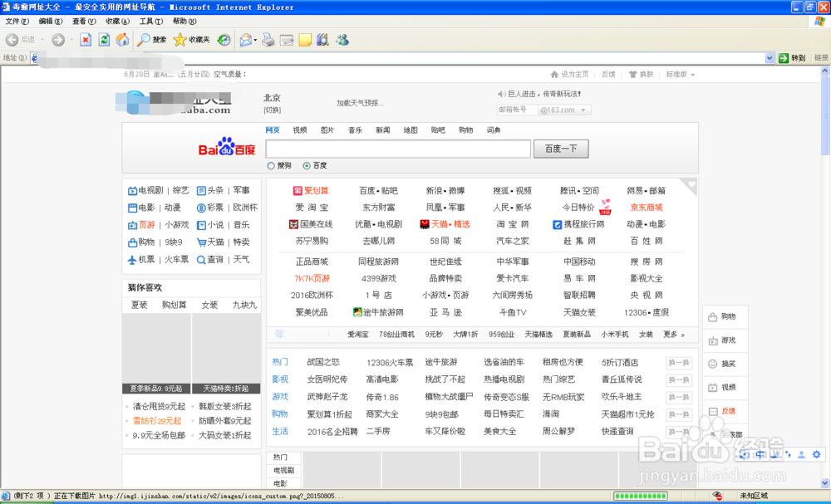Click the 夏装 tab under 猜你喜欢
Image resolution: width=831 pixels, height=504 pixels.
[x=140, y=305]
